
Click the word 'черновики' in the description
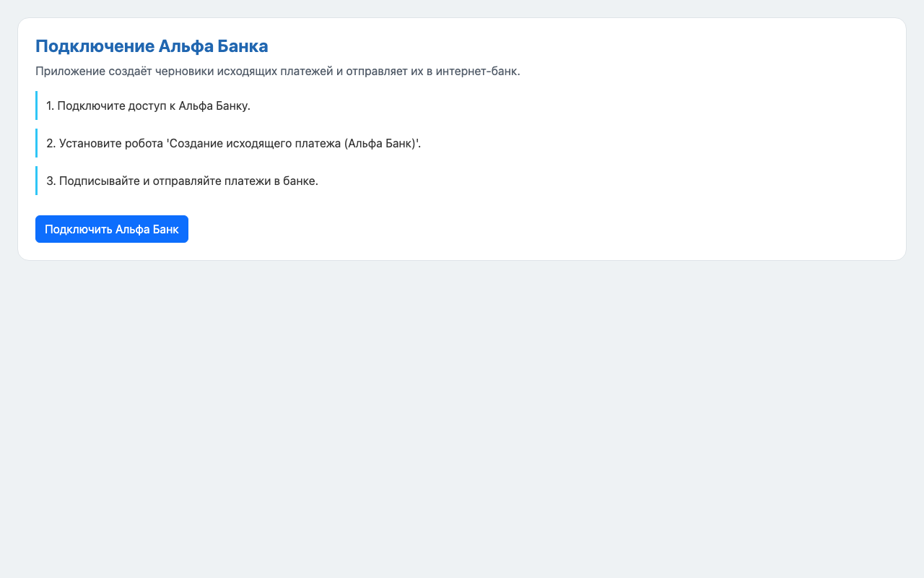click(x=183, y=71)
